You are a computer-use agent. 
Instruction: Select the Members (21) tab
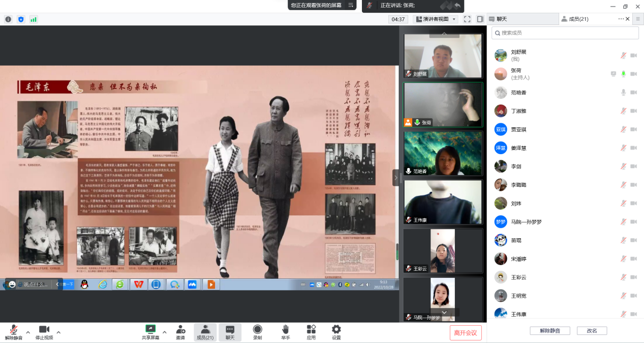(578, 19)
